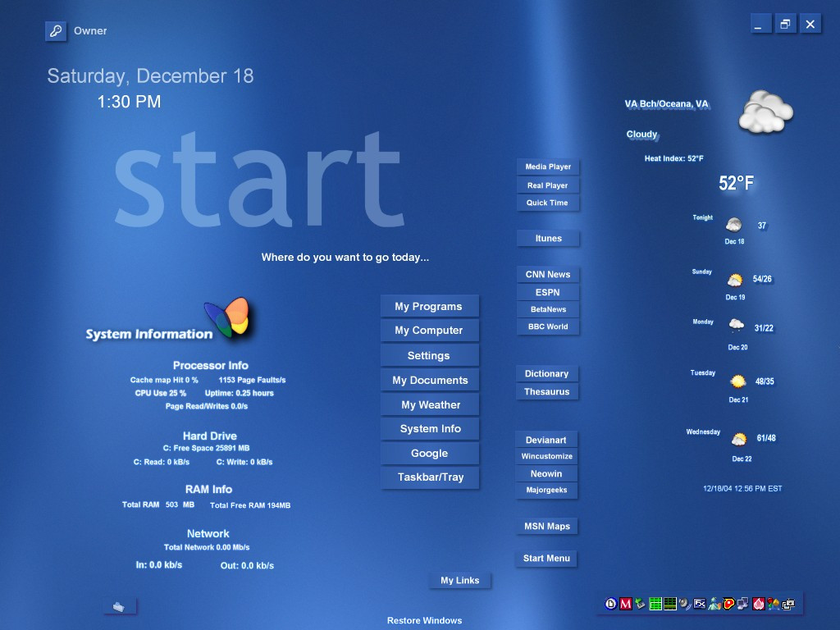Click the VA Bch/Oceana, VA location
The width and height of the screenshot is (840, 630).
[x=666, y=104]
